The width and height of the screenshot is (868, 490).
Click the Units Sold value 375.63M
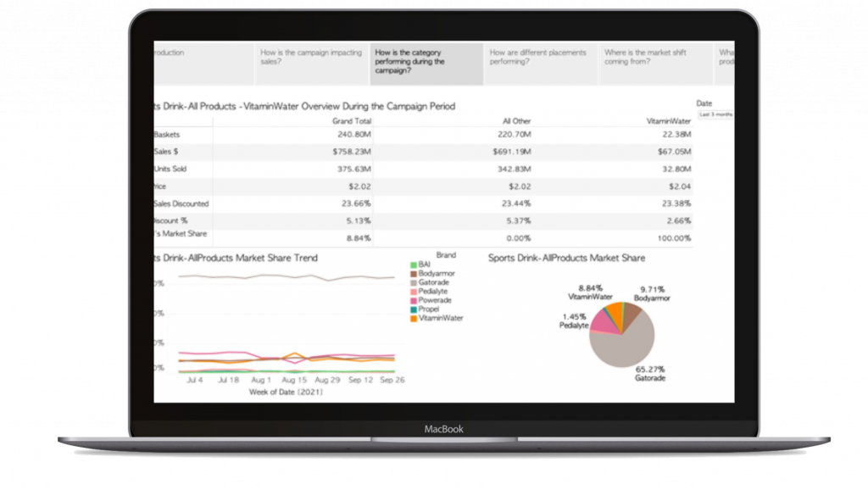pos(354,169)
